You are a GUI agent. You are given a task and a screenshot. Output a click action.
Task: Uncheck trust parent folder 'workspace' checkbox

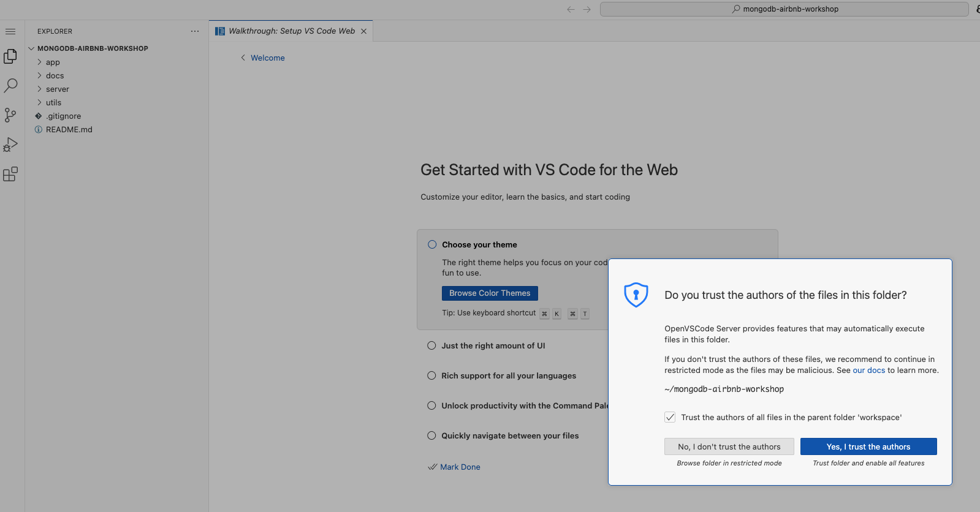pos(670,417)
